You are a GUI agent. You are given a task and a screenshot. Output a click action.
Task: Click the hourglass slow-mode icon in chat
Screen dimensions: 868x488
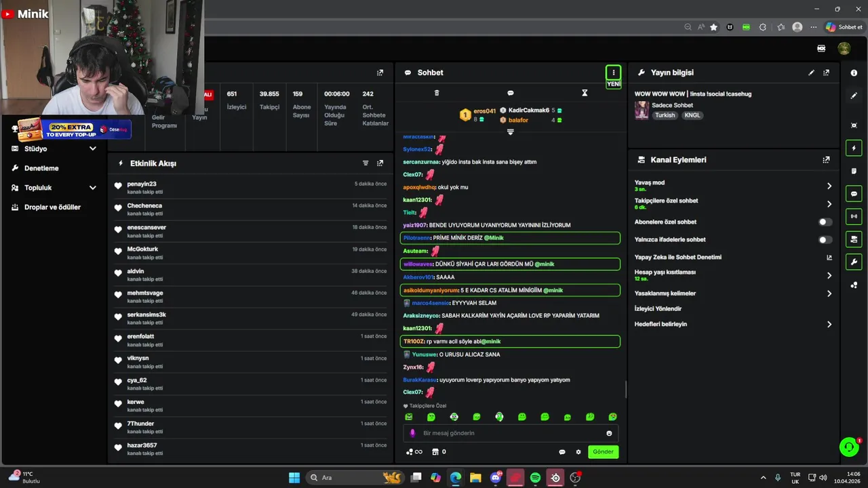(585, 93)
